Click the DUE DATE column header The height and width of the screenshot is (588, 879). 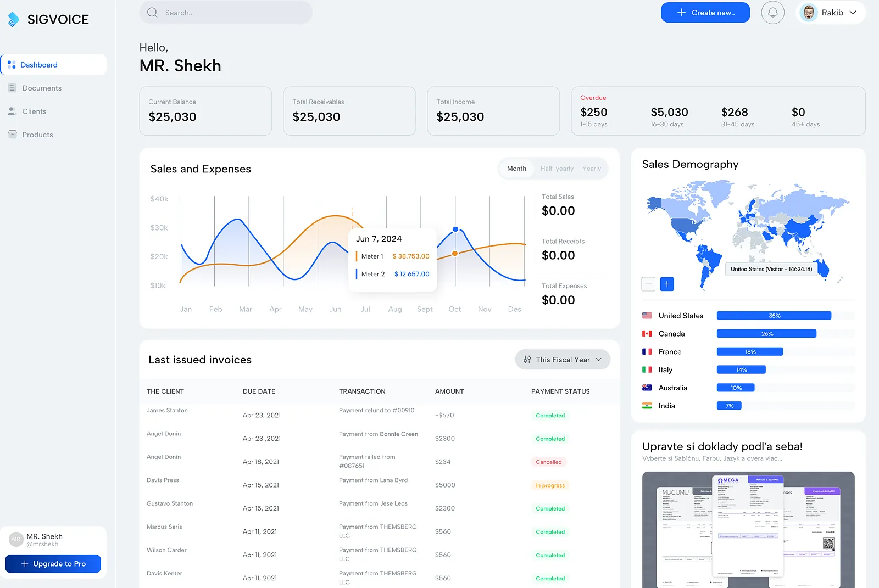coord(259,391)
